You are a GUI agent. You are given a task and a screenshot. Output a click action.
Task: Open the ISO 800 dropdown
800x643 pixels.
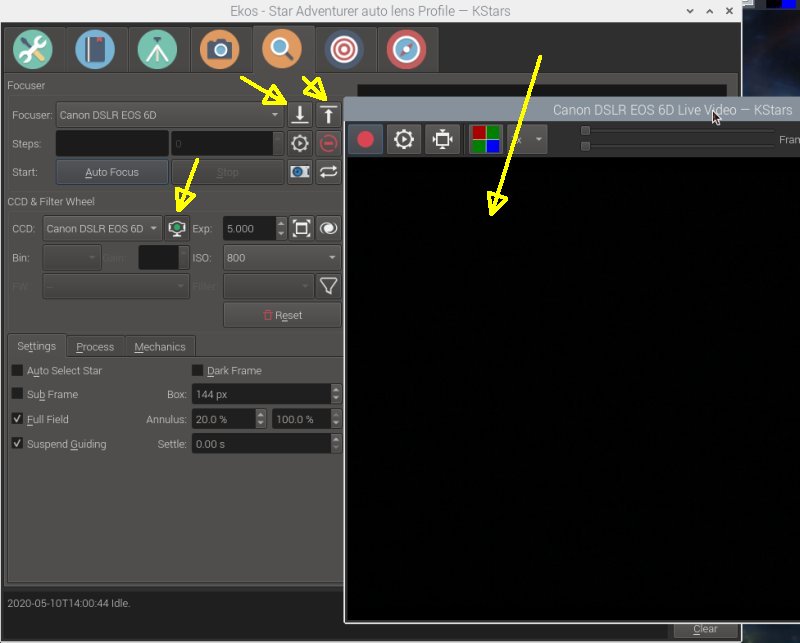[282, 258]
